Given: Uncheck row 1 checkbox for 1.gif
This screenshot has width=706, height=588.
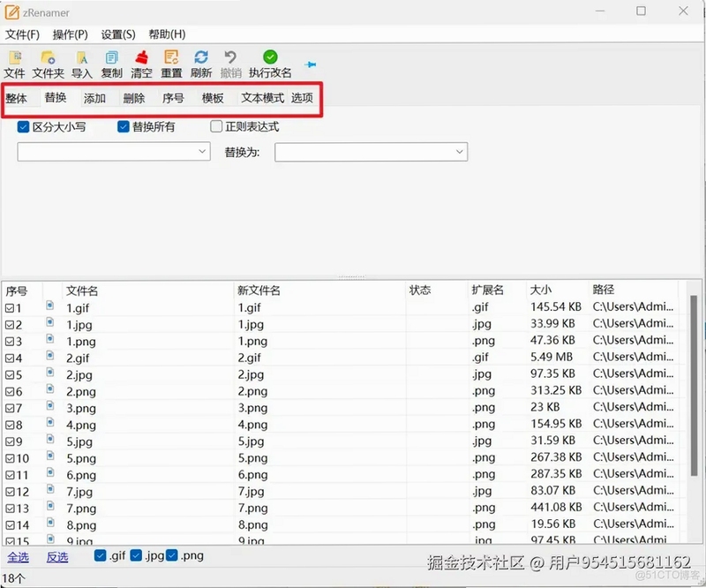Looking at the screenshot, I should tap(10, 308).
